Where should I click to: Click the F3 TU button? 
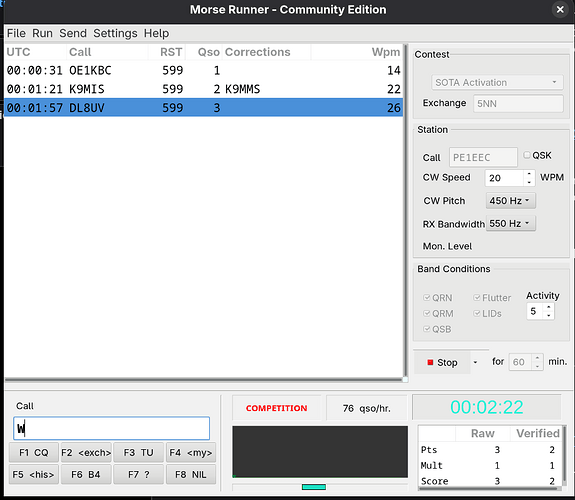[x=138, y=453]
